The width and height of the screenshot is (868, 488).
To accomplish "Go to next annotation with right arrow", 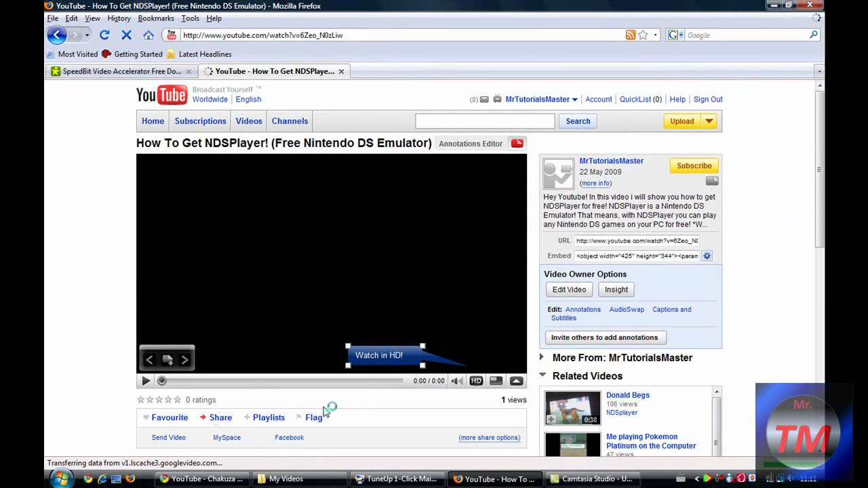I will 184,360.
